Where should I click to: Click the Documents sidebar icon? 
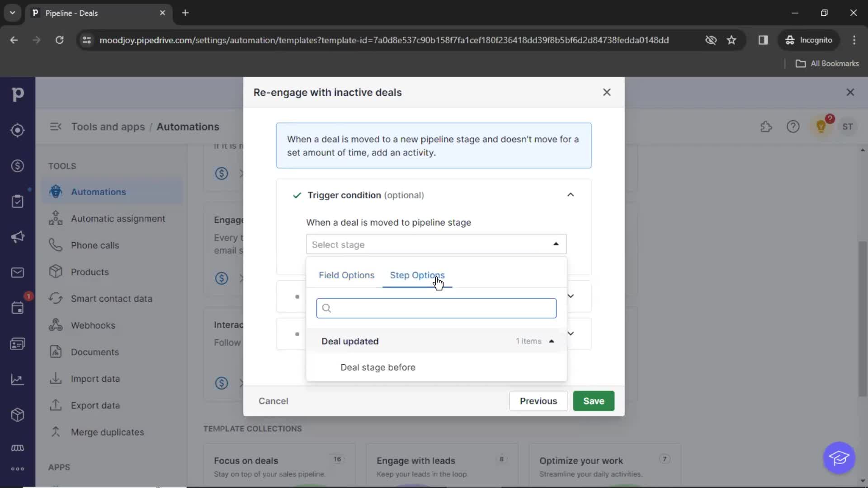click(x=56, y=352)
